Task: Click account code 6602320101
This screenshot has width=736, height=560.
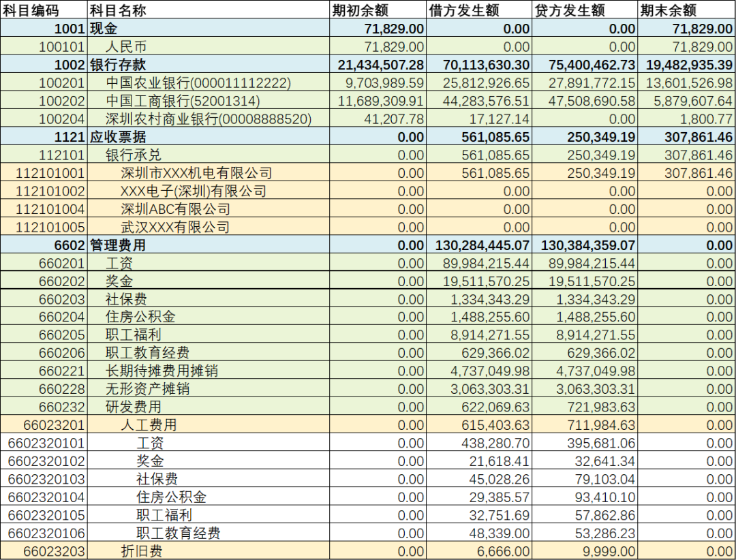Action: click(x=44, y=443)
